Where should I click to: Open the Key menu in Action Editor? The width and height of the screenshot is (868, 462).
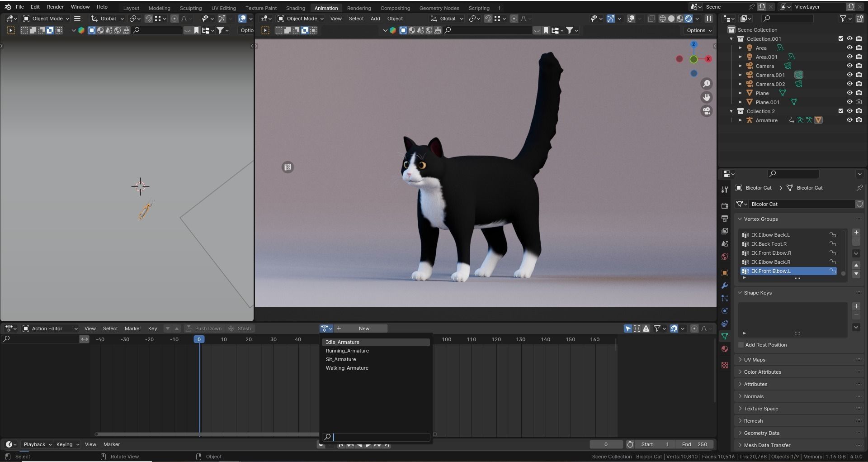152,329
